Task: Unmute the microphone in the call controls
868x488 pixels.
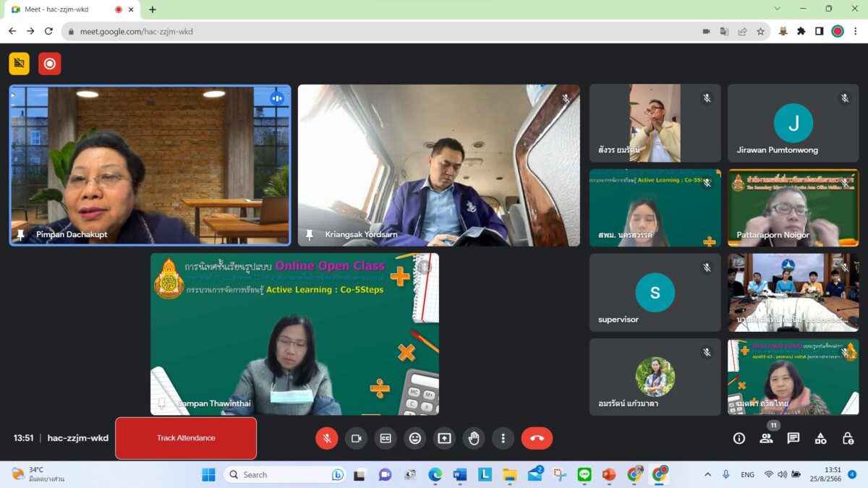Action: click(x=327, y=438)
